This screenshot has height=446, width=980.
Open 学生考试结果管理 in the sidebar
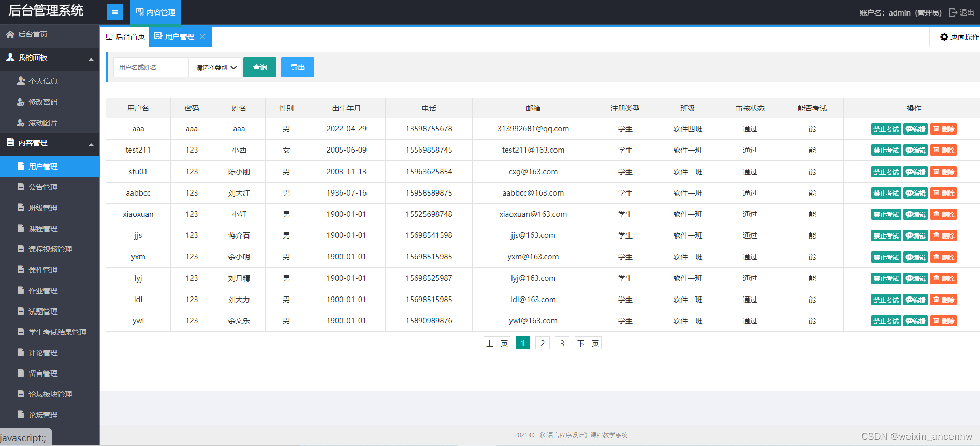point(50,332)
